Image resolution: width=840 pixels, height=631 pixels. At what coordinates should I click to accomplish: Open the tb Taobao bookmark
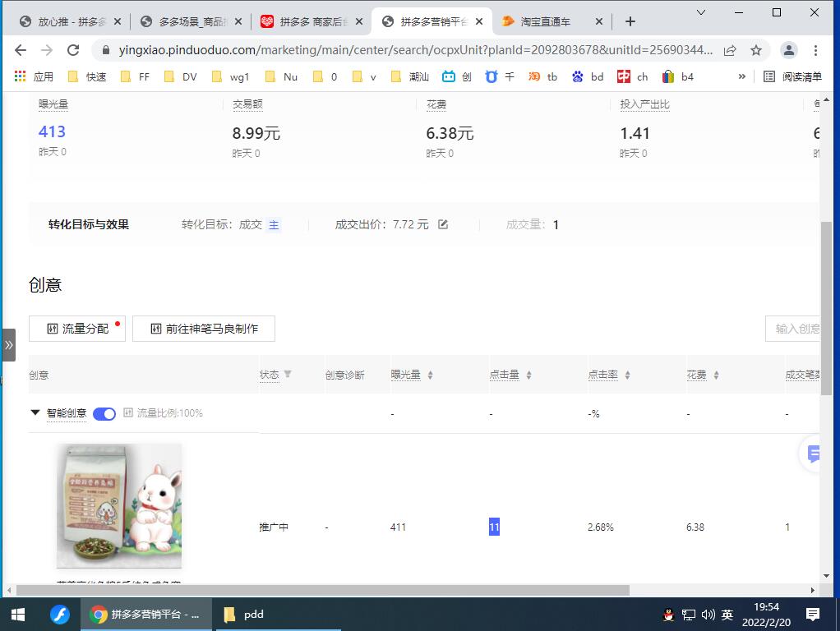543,76
